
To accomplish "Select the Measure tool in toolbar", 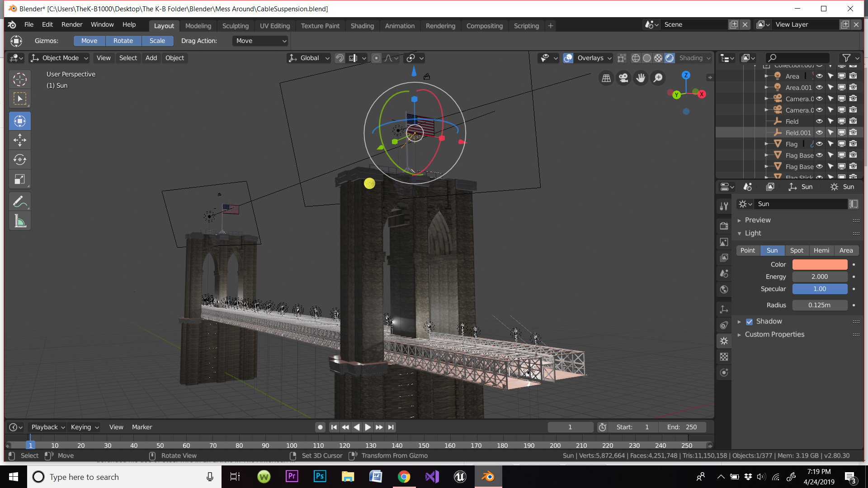I will click(20, 221).
